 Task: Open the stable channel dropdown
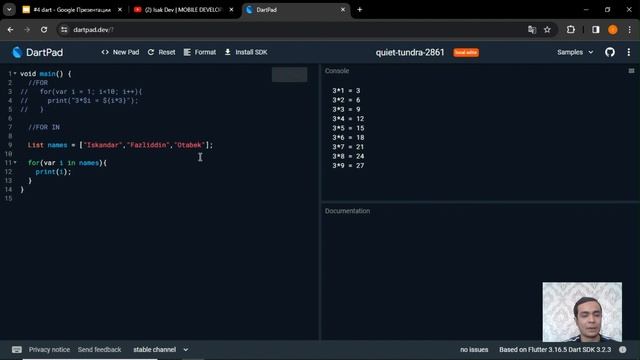coord(161,350)
